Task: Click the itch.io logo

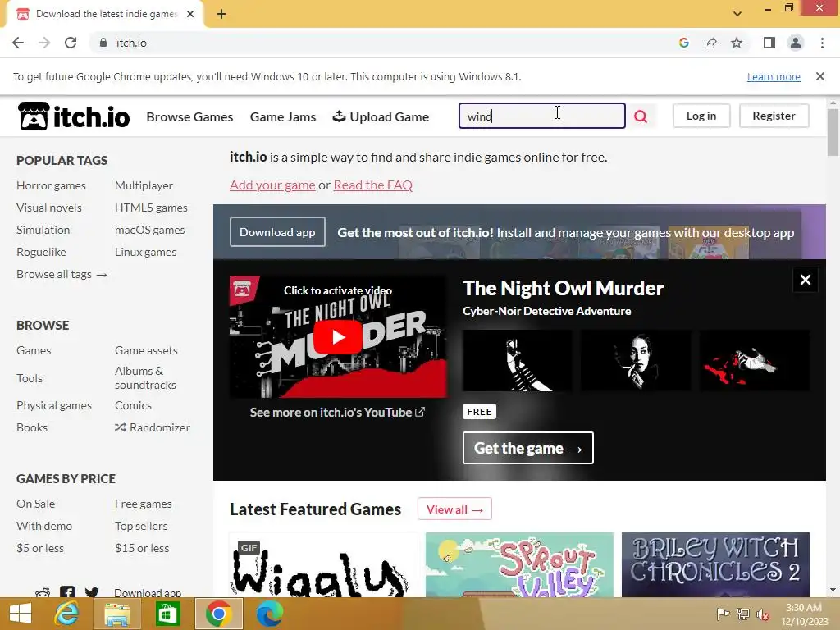Action: (x=74, y=116)
